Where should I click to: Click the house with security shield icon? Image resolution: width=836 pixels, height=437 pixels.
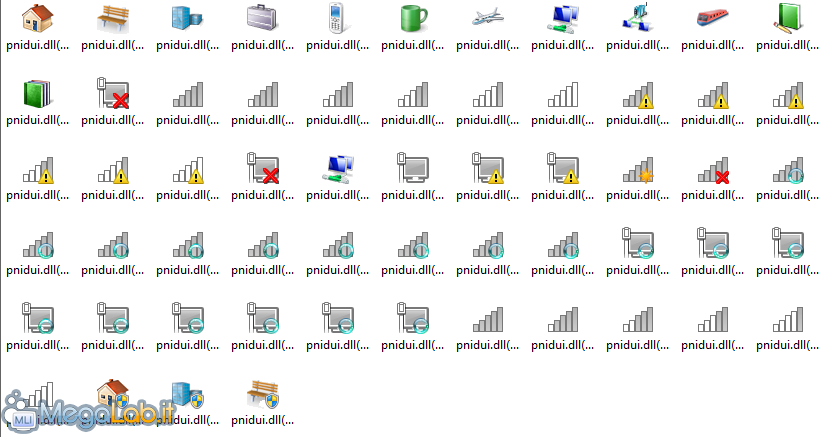112,394
